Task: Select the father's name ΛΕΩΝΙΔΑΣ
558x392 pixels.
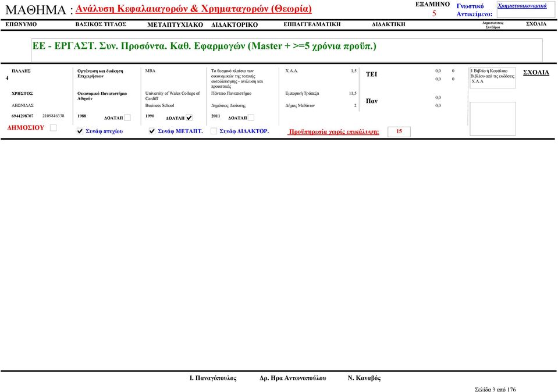Action: tap(23, 106)
